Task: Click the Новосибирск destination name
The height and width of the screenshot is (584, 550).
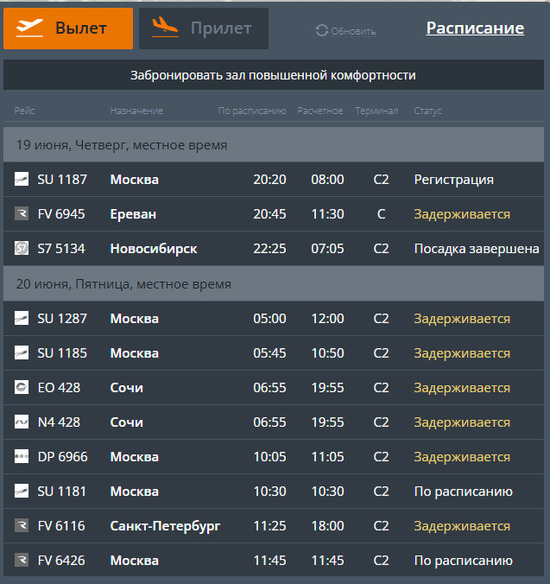Action: coord(153,249)
